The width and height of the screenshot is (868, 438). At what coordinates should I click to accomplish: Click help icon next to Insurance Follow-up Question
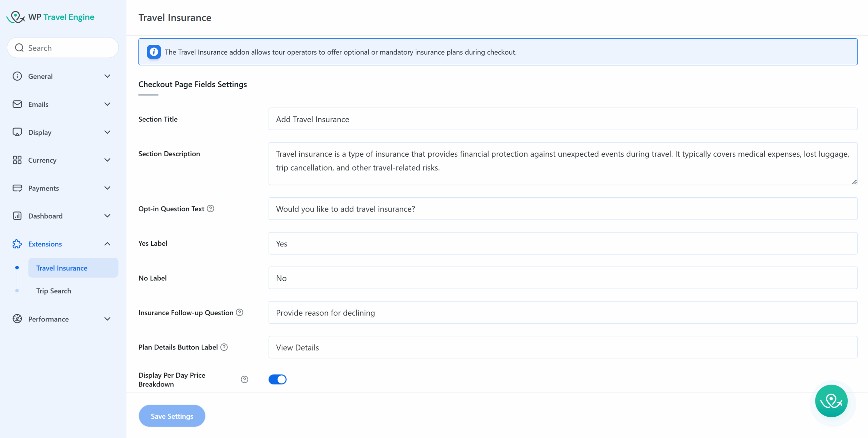[239, 312]
